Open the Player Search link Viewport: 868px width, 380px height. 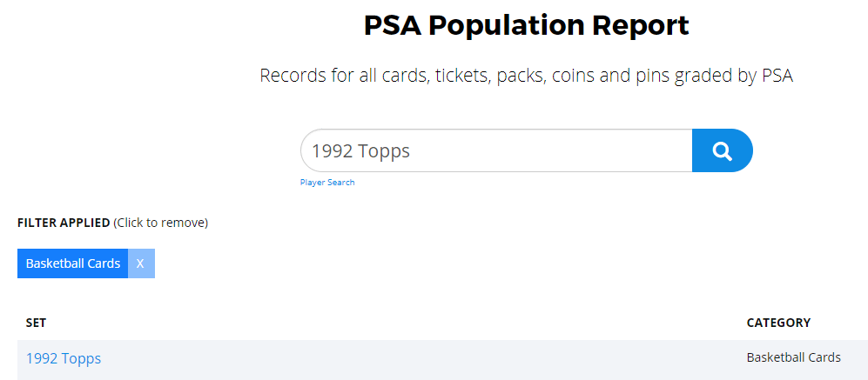[x=327, y=183]
